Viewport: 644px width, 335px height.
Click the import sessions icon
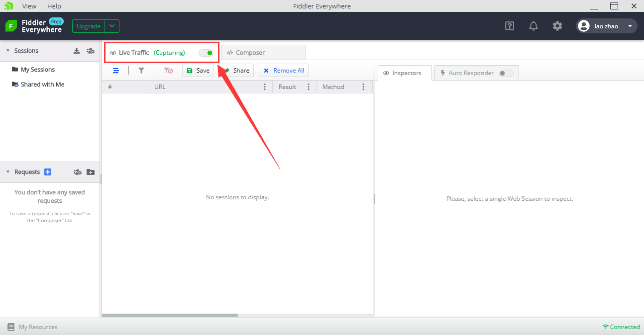pos(77,51)
